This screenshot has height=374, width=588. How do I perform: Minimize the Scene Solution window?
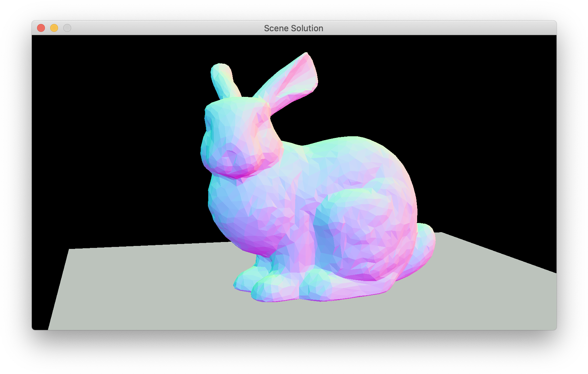(x=54, y=28)
